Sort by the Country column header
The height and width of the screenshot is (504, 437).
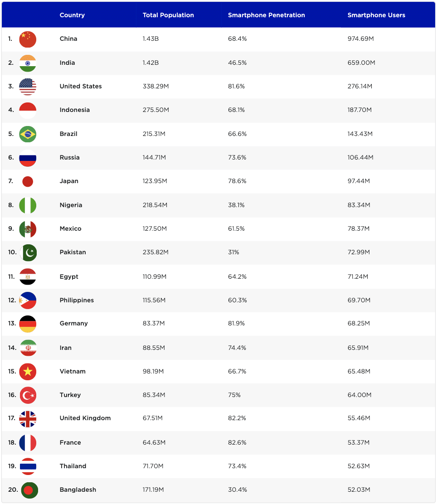72,15
